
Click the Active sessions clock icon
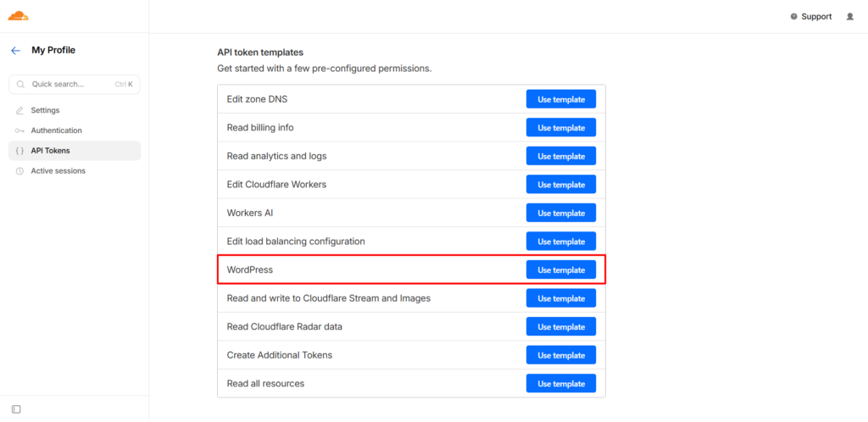[20, 171]
